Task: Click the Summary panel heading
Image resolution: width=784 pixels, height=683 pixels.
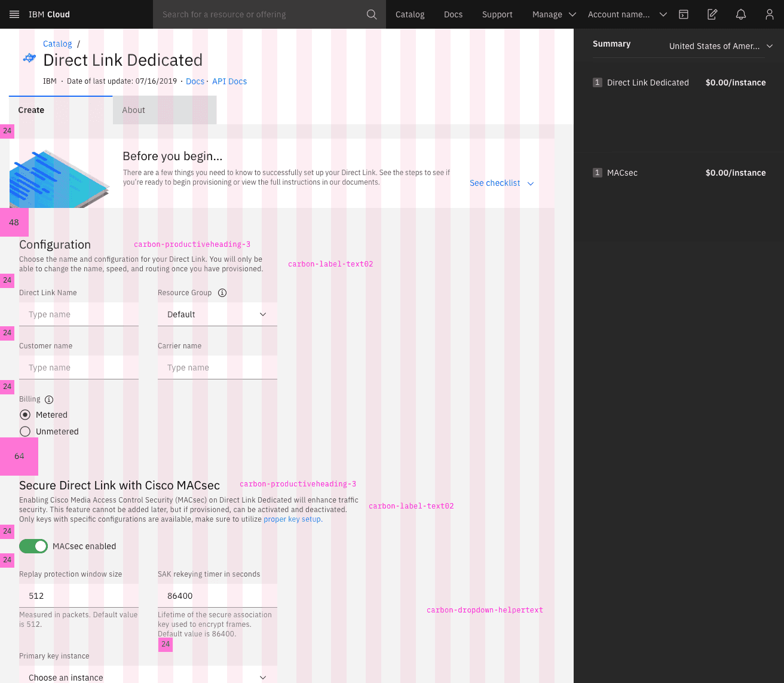Action: pyautogui.click(x=611, y=44)
